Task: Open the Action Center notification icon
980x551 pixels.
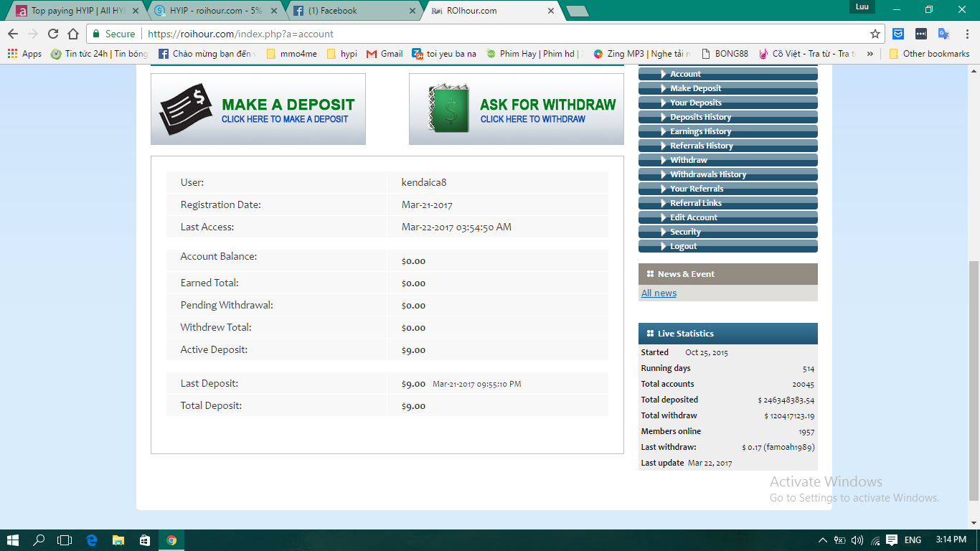Action: tap(892, 540)
